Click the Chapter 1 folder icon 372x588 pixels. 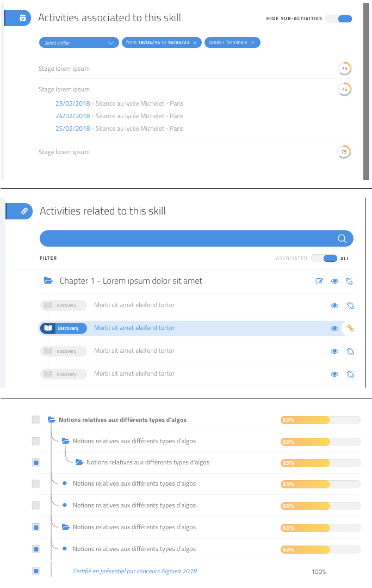[48, 281]
